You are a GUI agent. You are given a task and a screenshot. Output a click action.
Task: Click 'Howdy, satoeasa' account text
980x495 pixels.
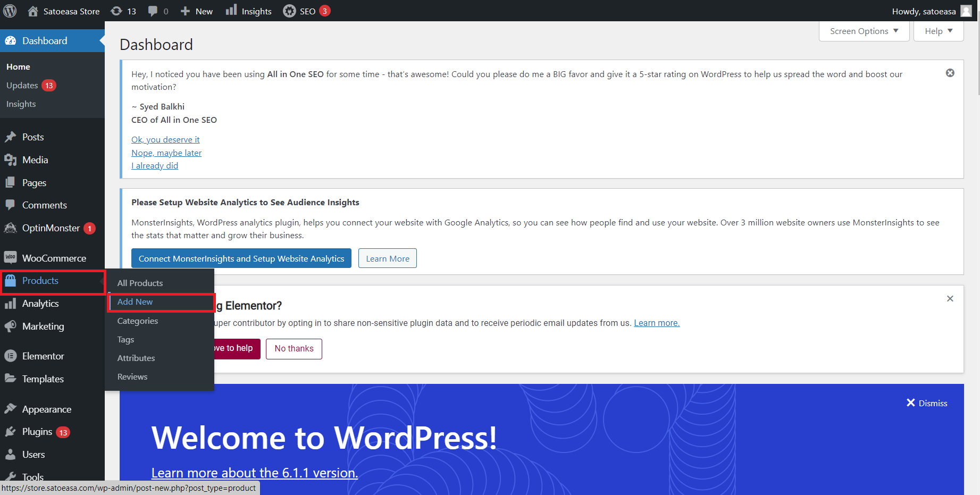tap(924, 11)
